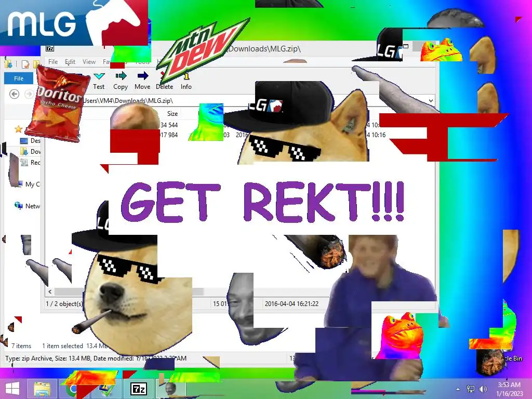The width and height of the screenshot is (532, 399).
Task: Click the Explorer forward arrow button
Action: pos(30,94)
